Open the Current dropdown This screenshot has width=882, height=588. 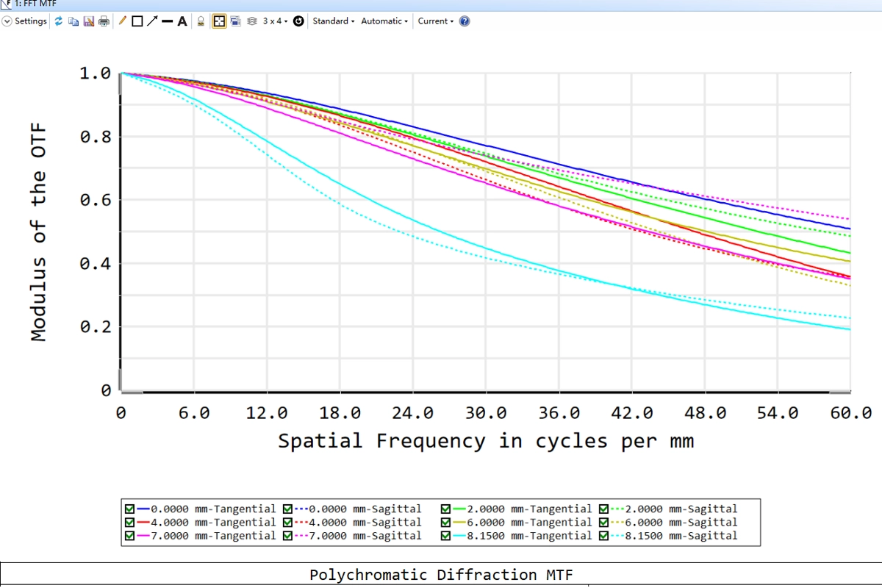[x=435, y=21]
